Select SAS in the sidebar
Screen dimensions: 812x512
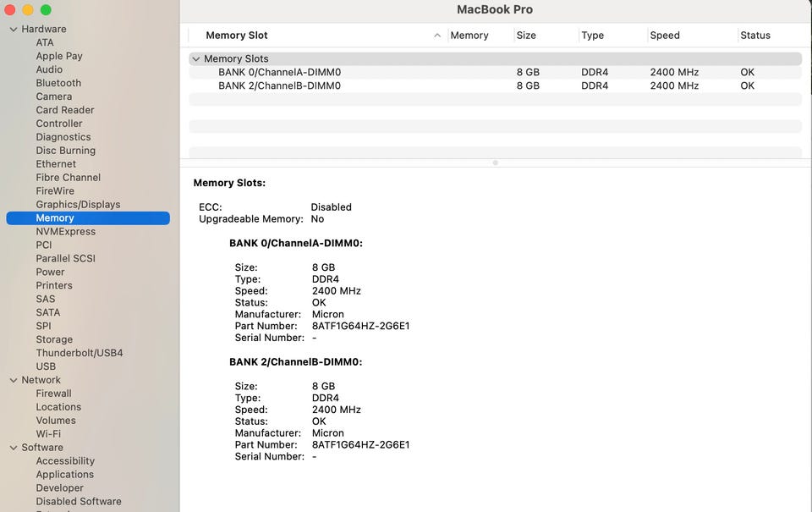pyautogui.click(x=46, y=299)
